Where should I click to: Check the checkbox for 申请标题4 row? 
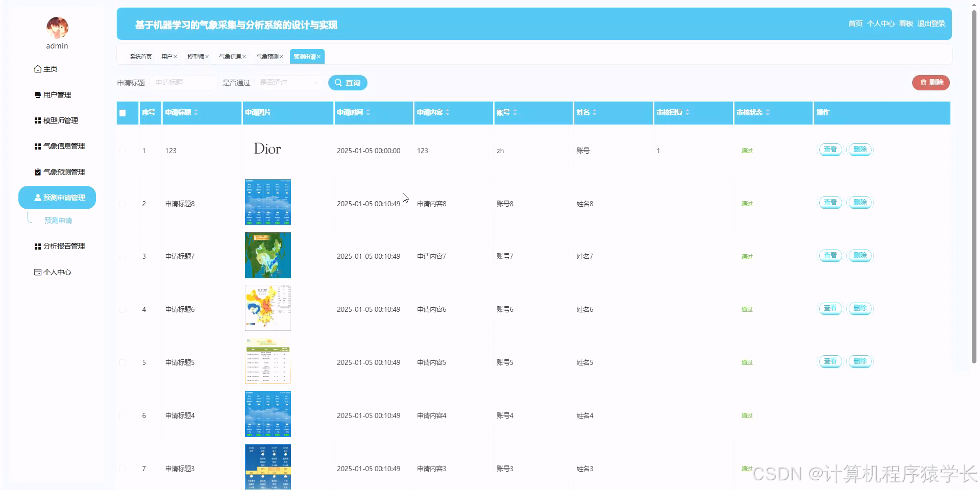122,415
